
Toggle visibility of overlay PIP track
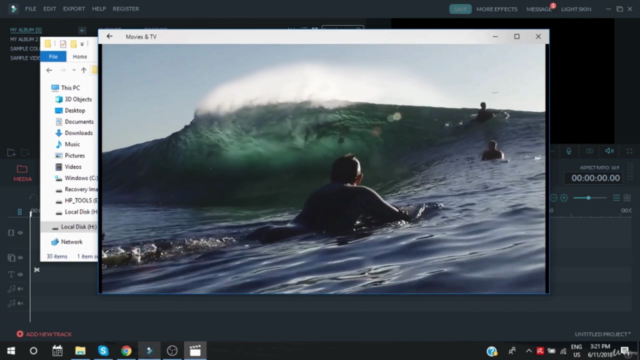[x=20, y=258]
